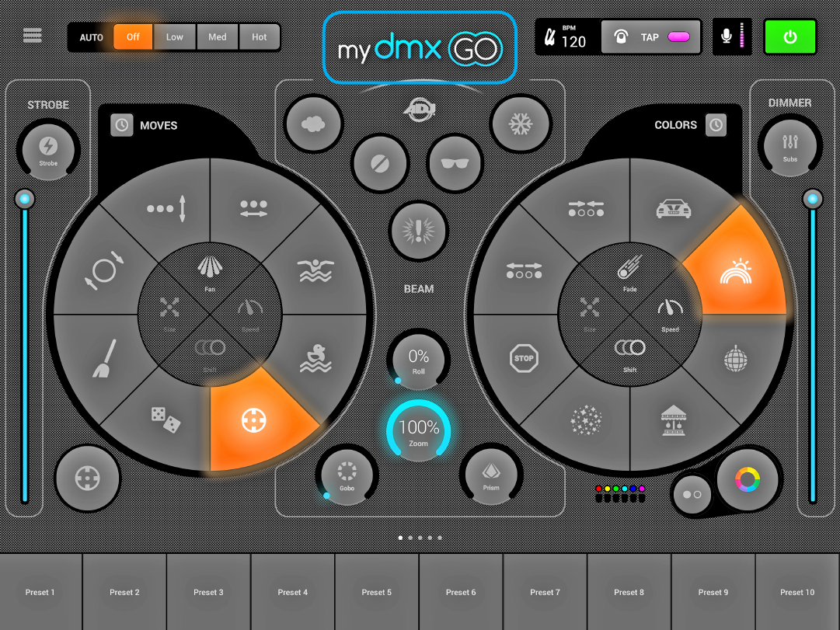Open the Colors clock timer icon
This screenshot has height=630, width=840.
(x=716, y=125)
